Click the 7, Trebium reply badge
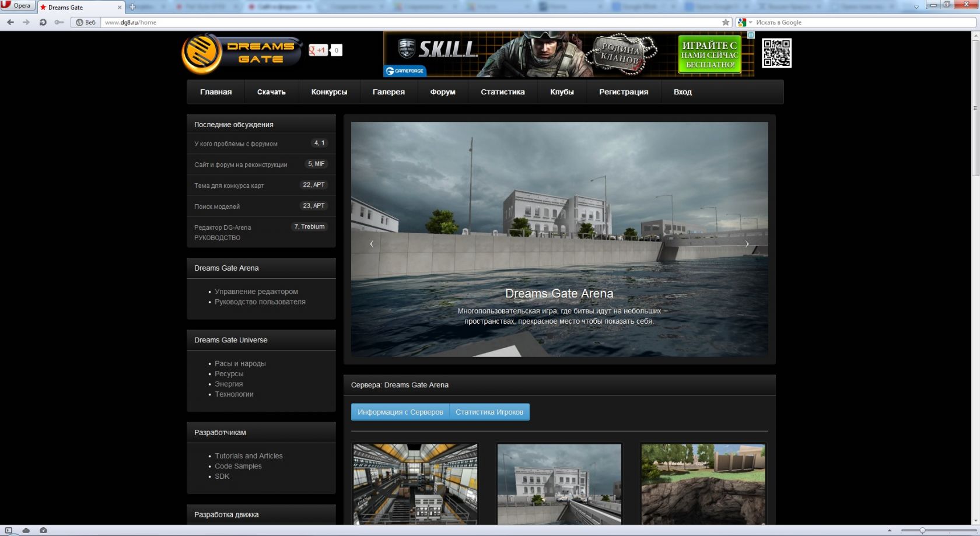The image size is (980, 536). pyautogui.click(x=309, y=227)
